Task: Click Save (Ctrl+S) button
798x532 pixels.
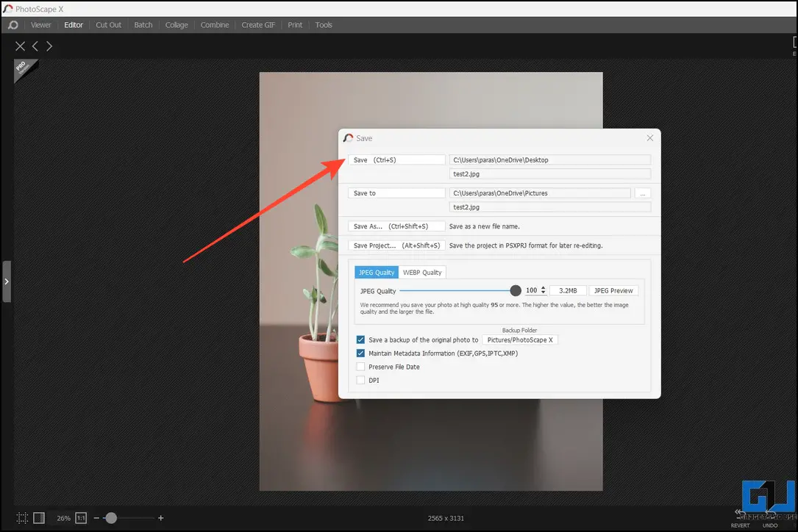Action: [x=397, y=159]
